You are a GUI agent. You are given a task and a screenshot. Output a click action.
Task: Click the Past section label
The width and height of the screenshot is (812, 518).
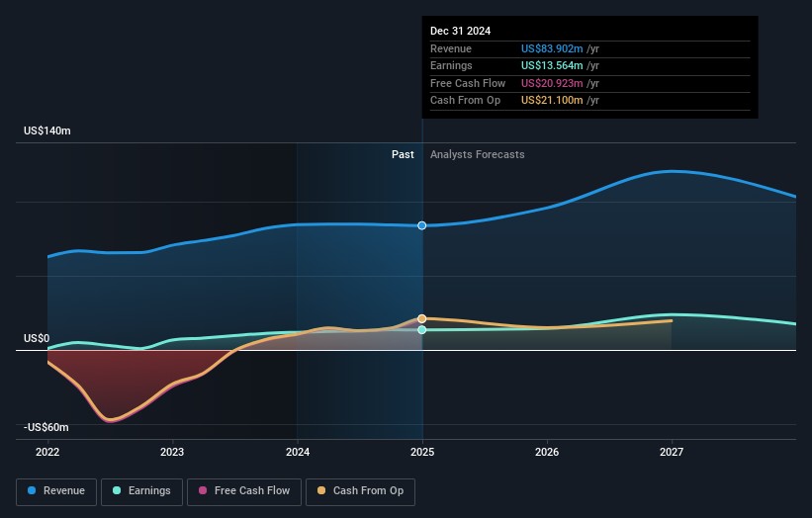point(403,154)
